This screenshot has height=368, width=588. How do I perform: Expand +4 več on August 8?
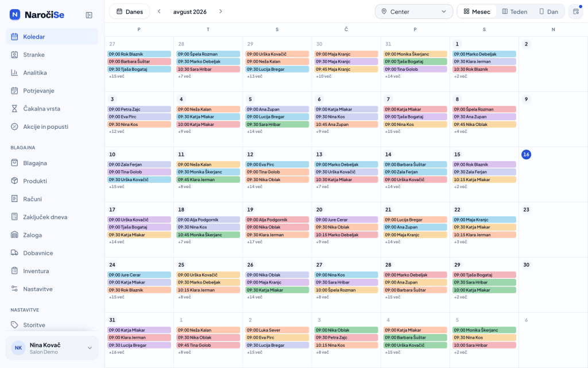[461, 132]
